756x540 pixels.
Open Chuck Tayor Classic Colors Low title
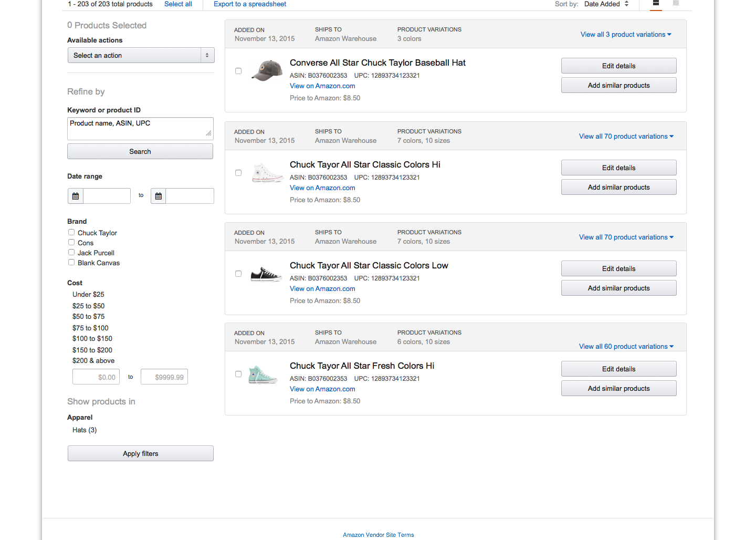pos(369,265)
